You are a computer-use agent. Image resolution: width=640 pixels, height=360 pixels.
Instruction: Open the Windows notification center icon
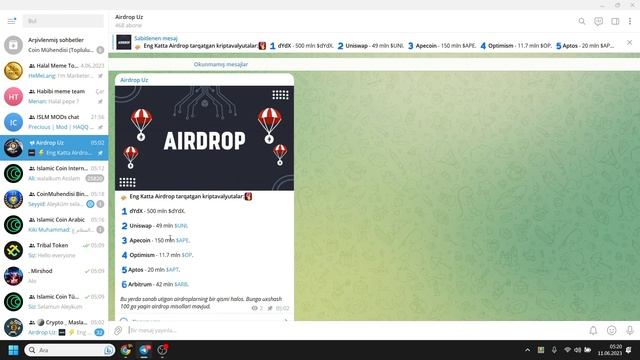click(629, 350)
